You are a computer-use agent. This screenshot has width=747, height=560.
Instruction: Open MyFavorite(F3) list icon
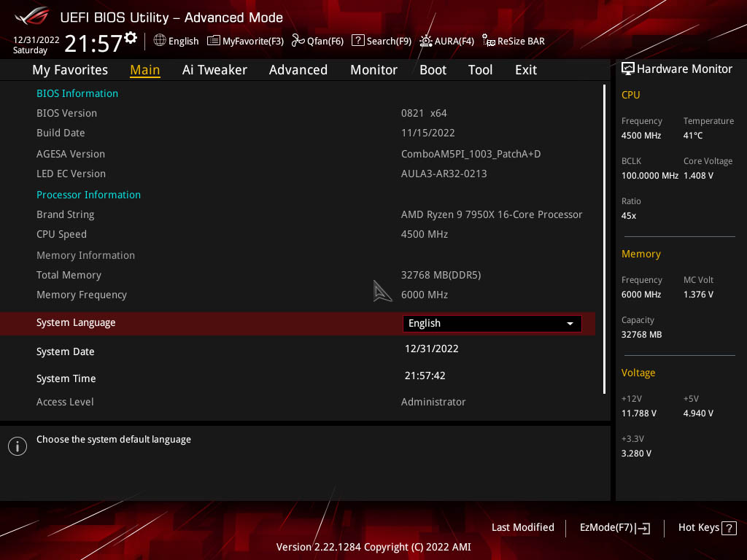214,41
